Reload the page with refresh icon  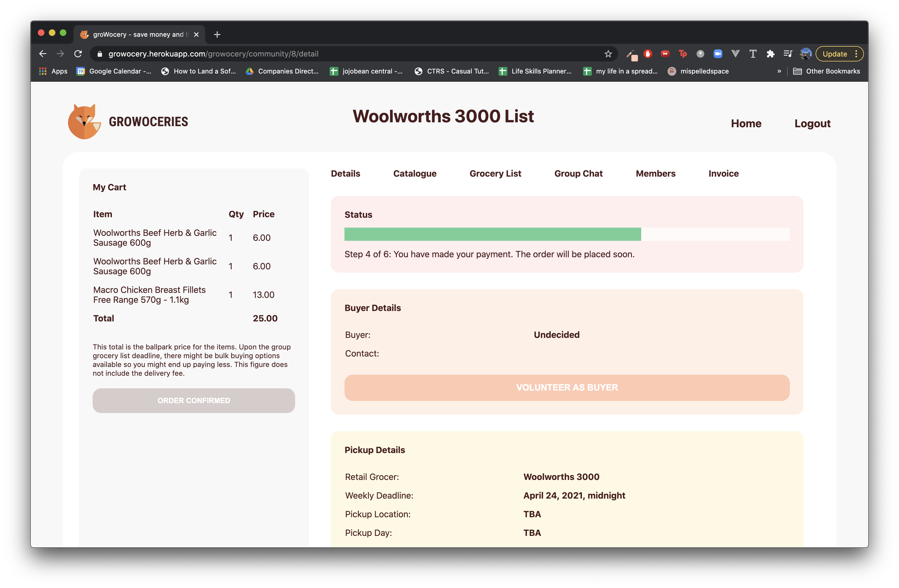point(78,54)
